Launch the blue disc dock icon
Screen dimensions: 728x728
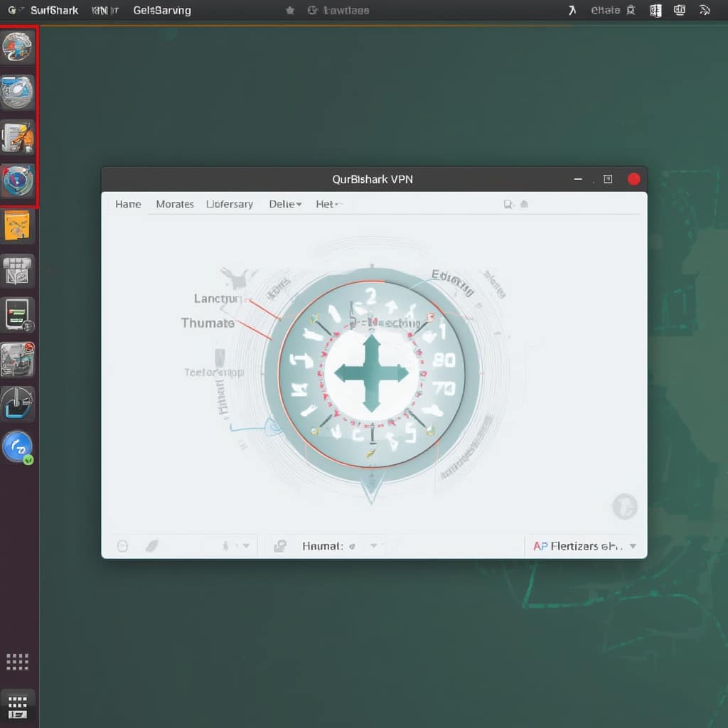(x=17, y=92)
